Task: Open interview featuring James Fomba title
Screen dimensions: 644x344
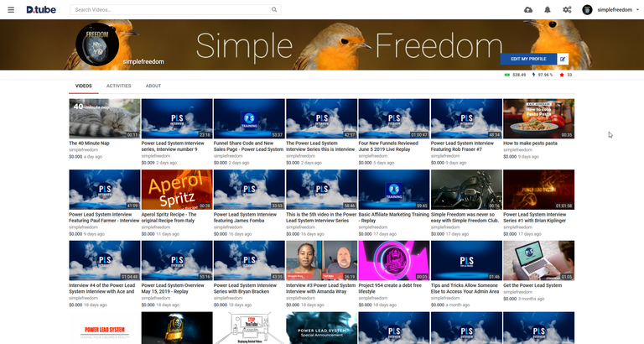Action: point(245,217)
